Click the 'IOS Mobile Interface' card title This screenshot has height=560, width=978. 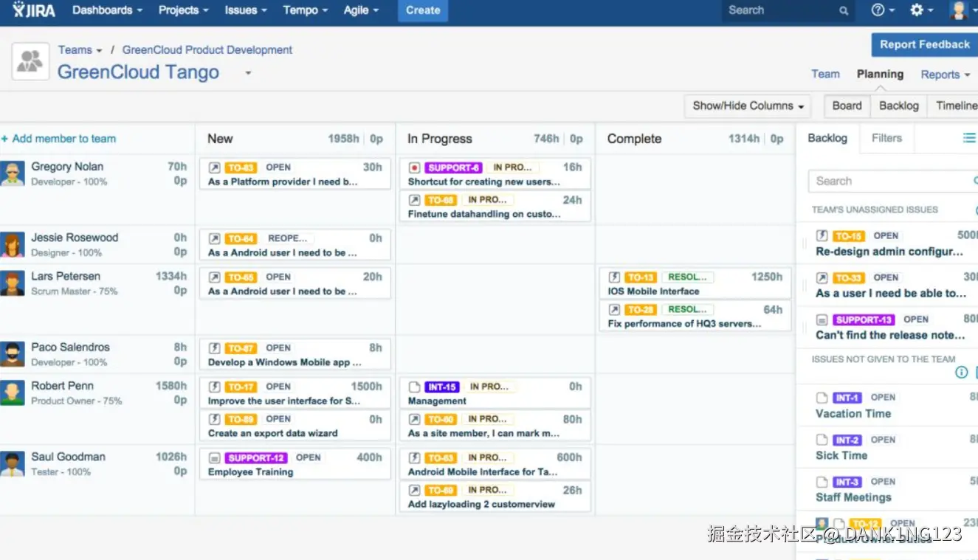click(653, 291)
